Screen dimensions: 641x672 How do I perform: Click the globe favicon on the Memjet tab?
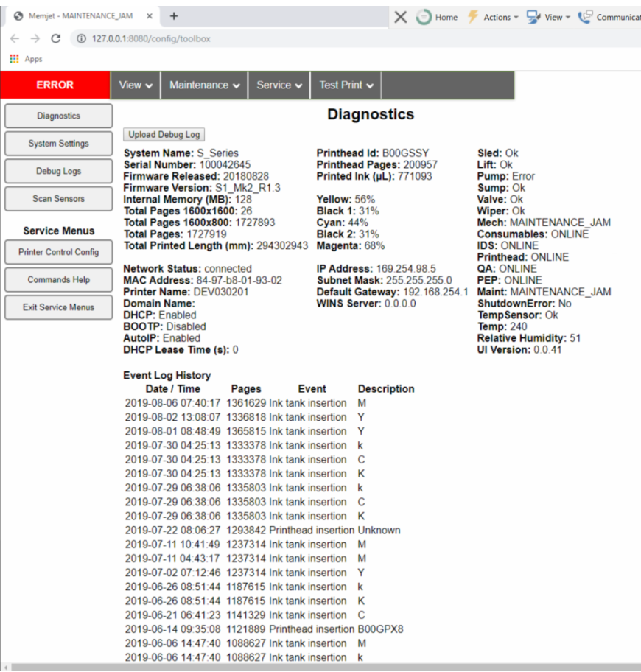coord(18,16)
